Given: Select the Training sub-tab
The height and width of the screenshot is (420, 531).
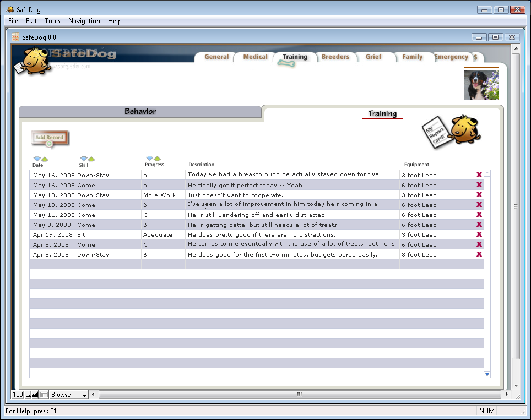Looking at the screenshot, I should [382, 113].
